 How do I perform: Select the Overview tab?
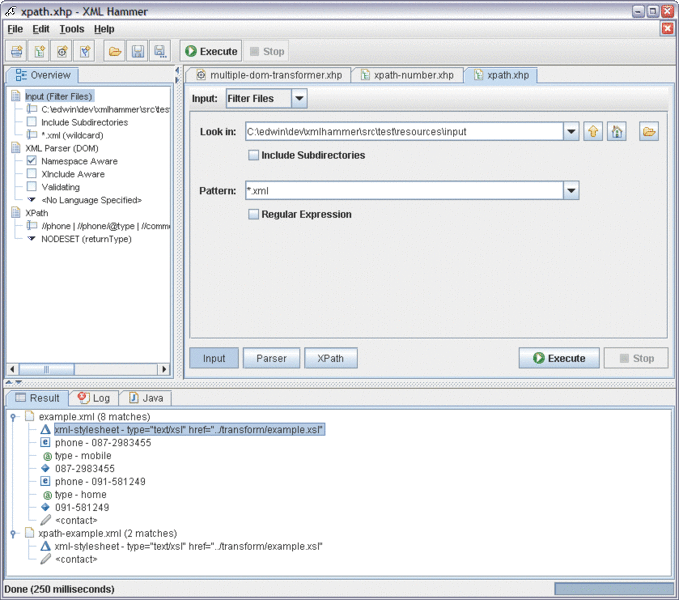pos(42,75)
